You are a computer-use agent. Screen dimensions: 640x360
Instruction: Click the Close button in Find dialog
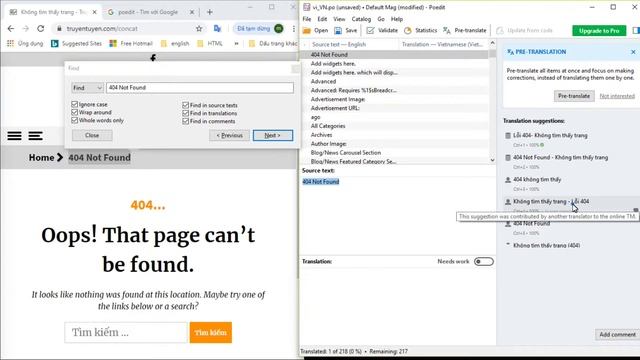92,136
